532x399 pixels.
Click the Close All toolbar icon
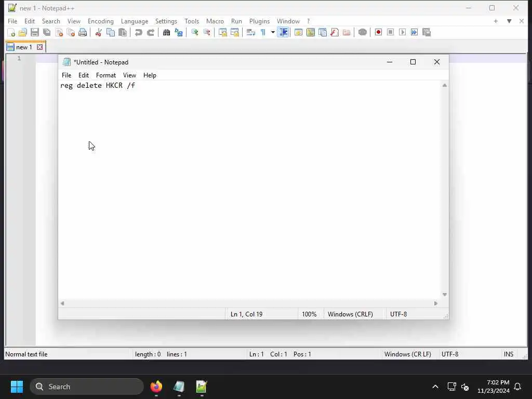click(x=71, y=33)
